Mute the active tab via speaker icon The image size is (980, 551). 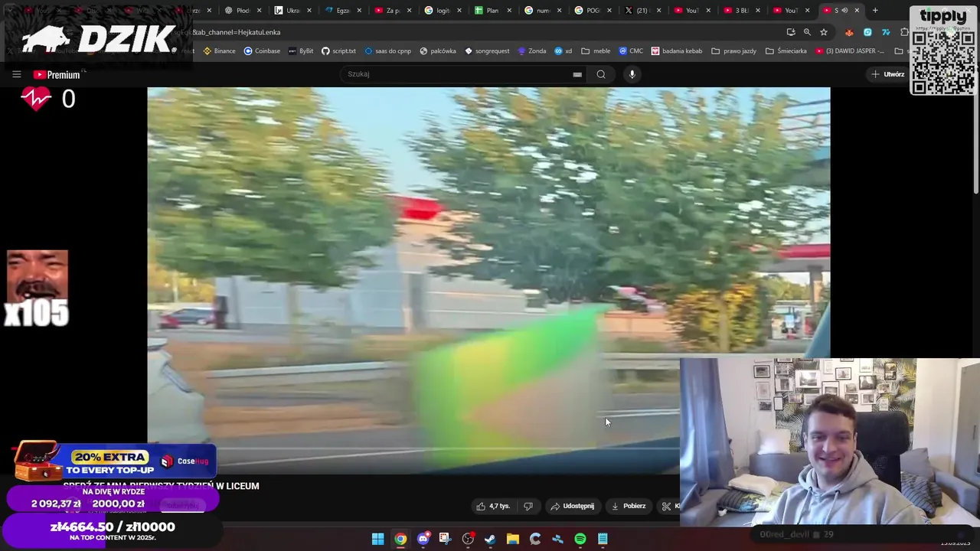click(x=844, y=11)
